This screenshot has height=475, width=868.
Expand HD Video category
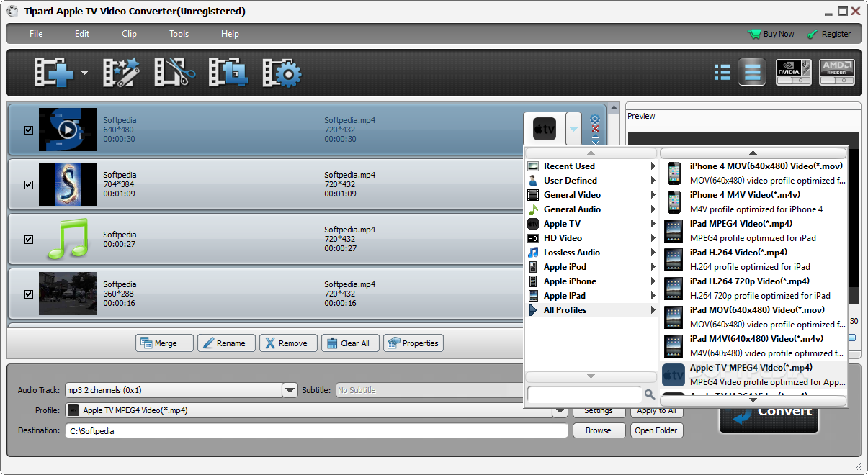point(591,238)
